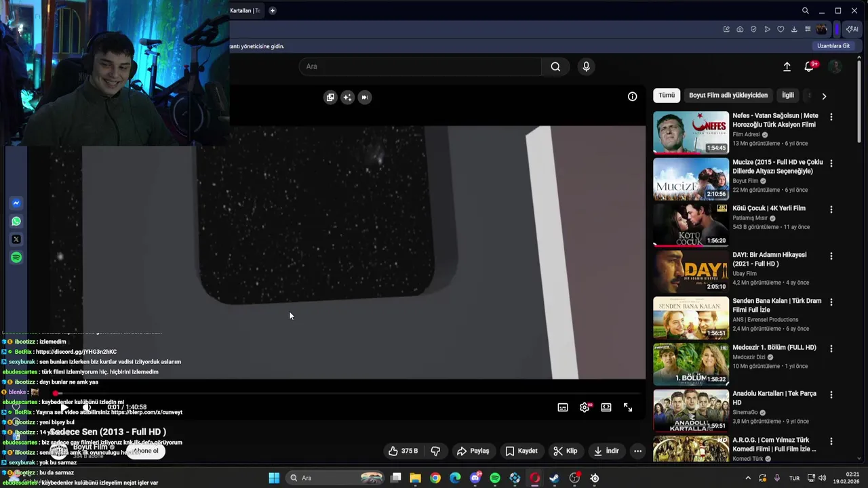Open YouTube account avatar menu
The image size is (868, 488).
[835, 66]
